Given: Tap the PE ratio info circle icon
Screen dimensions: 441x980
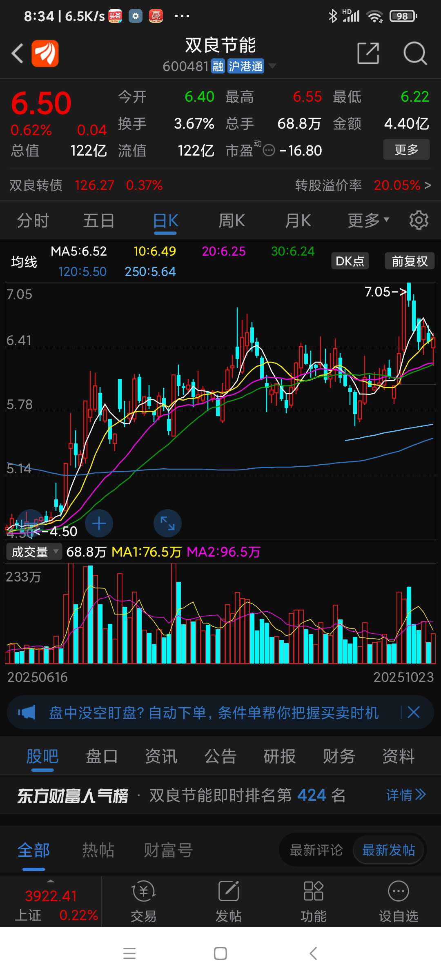Looking at the screenshot, I should point(269,151).
